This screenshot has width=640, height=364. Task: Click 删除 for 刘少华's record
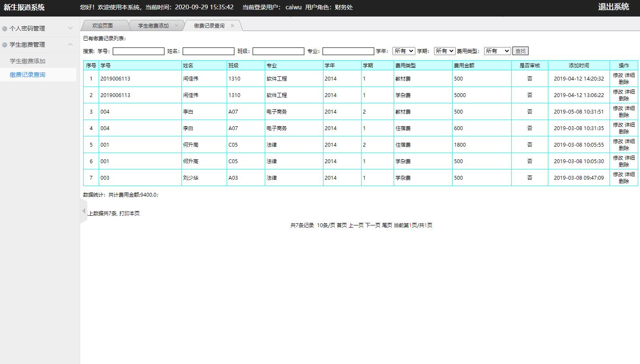pyautogui.click(x=623, y=181)
